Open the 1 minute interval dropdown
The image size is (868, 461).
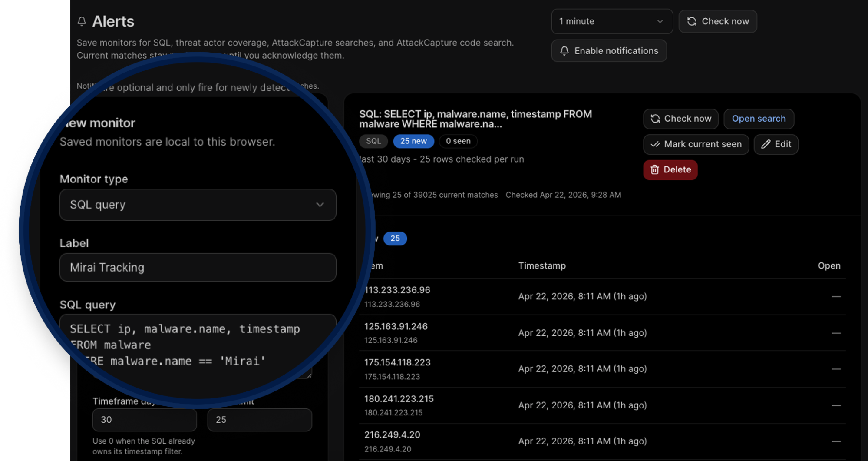pos(612,21)
